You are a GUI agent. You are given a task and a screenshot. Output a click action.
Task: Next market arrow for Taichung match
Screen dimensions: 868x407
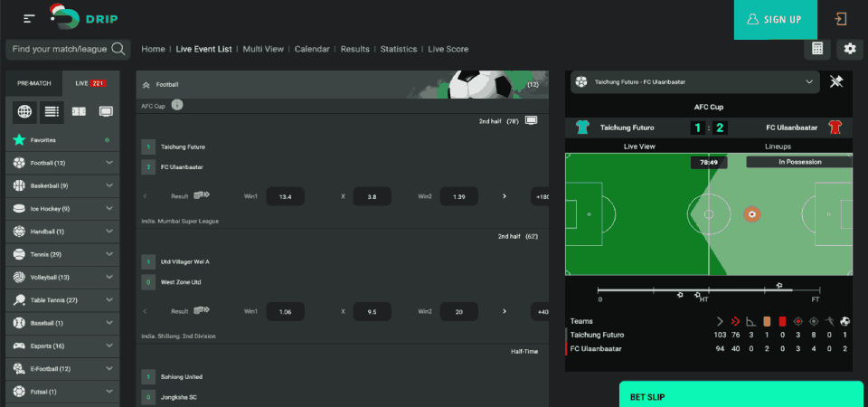tap(504, 196)
